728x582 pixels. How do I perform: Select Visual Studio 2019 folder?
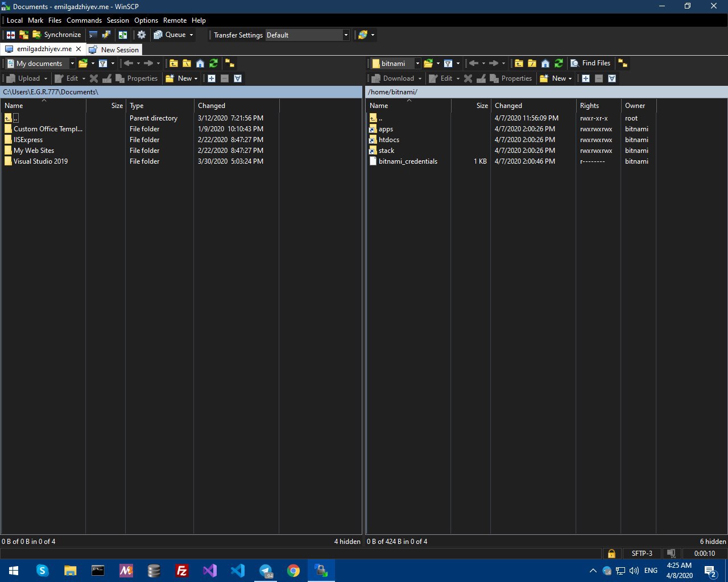36,161
